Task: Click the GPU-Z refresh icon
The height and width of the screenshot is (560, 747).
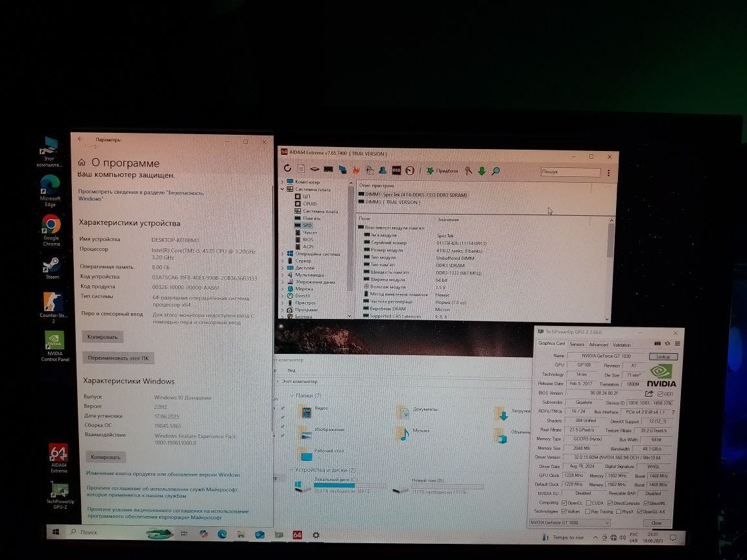Action: tap(667, 344)
